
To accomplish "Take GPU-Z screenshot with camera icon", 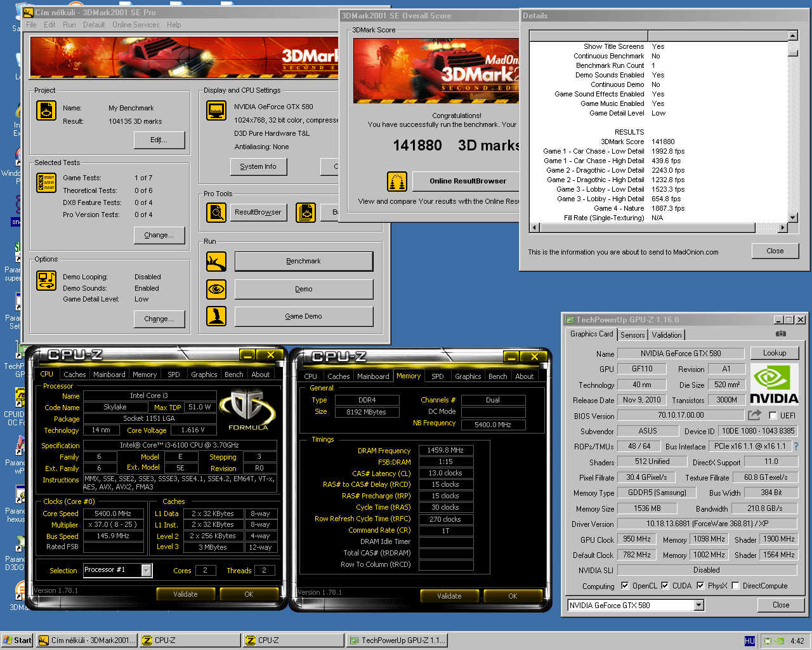I will click(780, 334).
